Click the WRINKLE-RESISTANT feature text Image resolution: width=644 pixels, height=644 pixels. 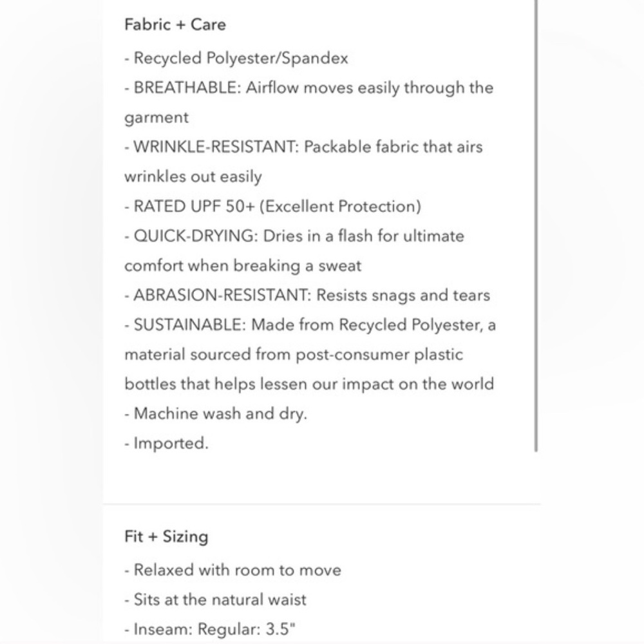point(303,147)
